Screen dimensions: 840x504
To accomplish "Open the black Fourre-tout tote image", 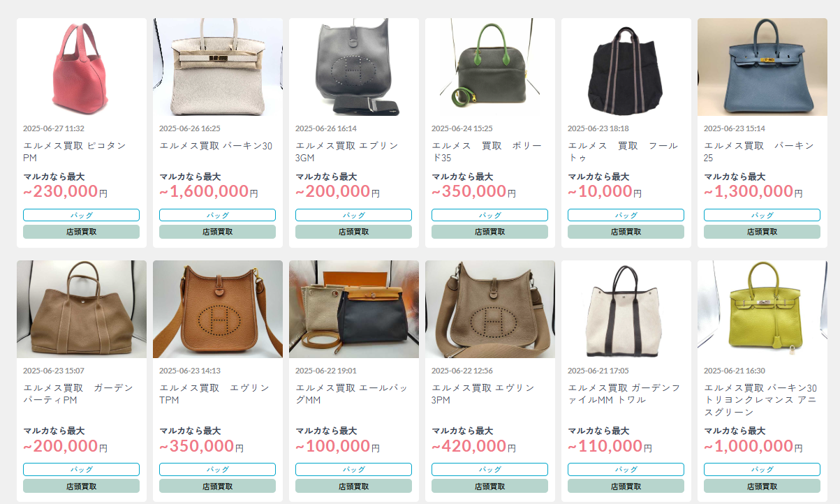I will click(626, 67).
